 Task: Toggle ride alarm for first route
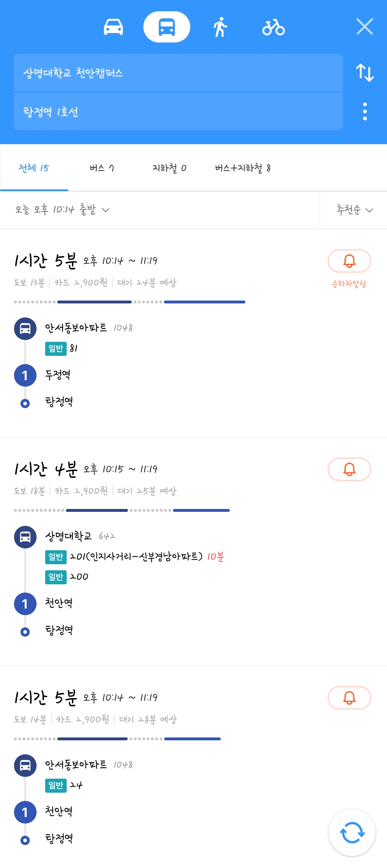pos(349,261)
